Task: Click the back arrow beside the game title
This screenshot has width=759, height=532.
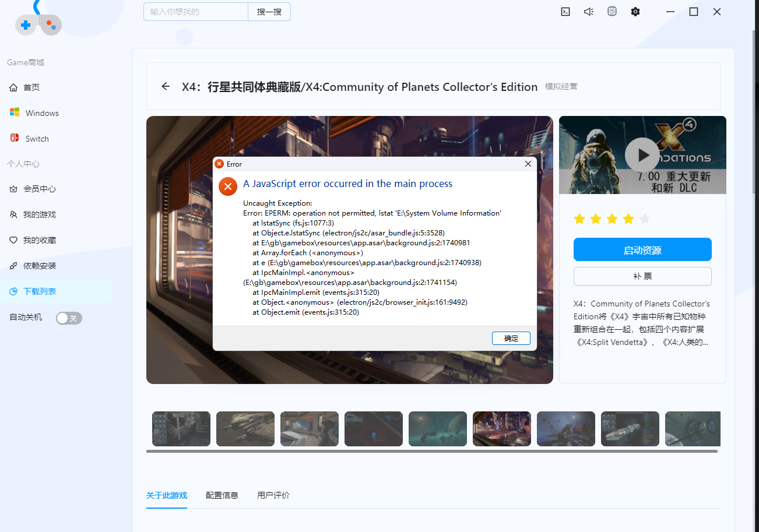Action: [x=166, y=86]
